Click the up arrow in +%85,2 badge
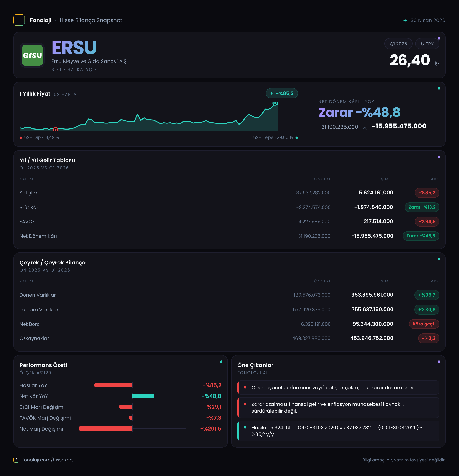 pyautogui.click(x=272, y=93)
